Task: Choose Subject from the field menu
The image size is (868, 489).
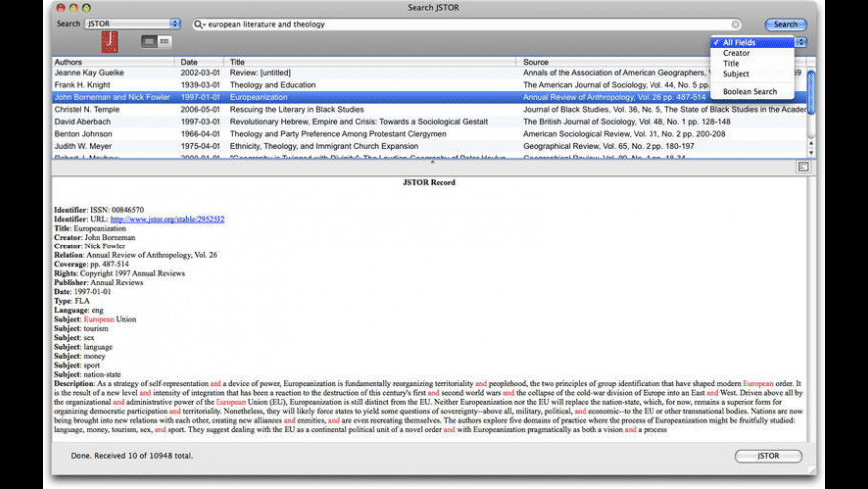Action: (x=753, y=74)
